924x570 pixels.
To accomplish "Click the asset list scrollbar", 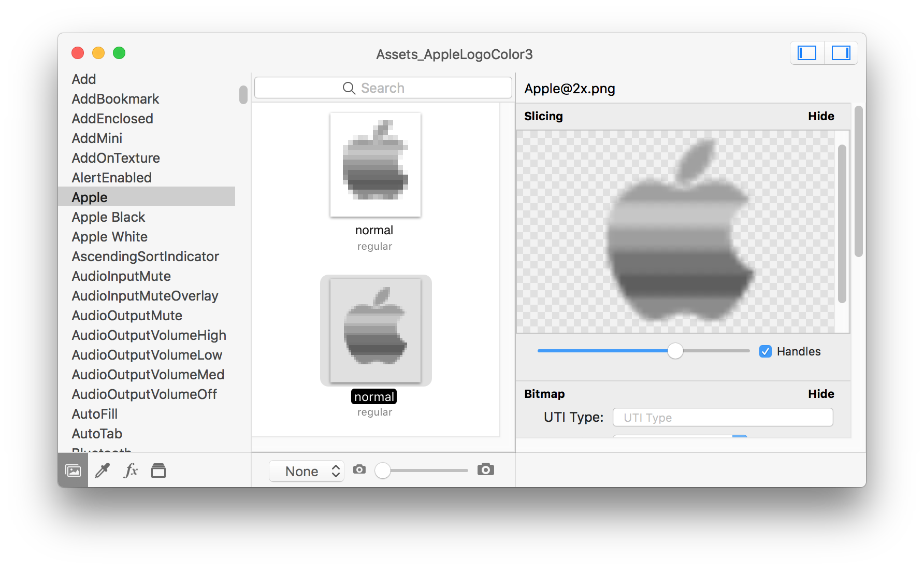I will [243, 95].
